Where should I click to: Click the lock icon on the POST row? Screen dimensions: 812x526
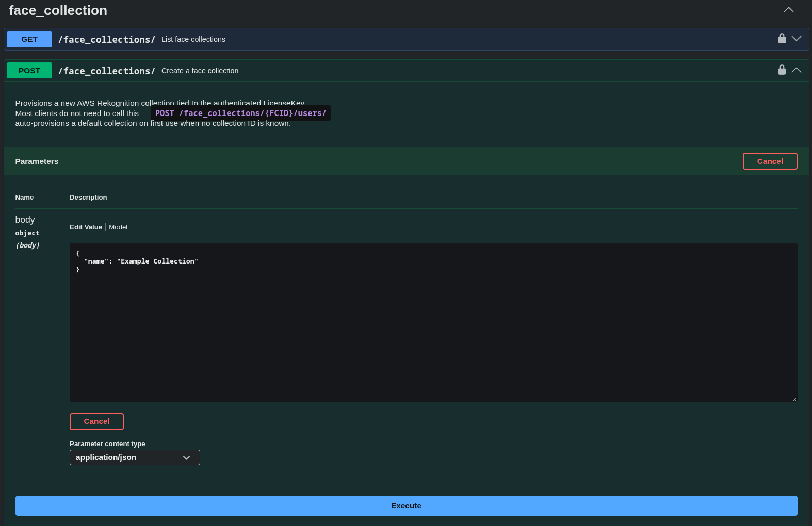[x=782, y=70]
